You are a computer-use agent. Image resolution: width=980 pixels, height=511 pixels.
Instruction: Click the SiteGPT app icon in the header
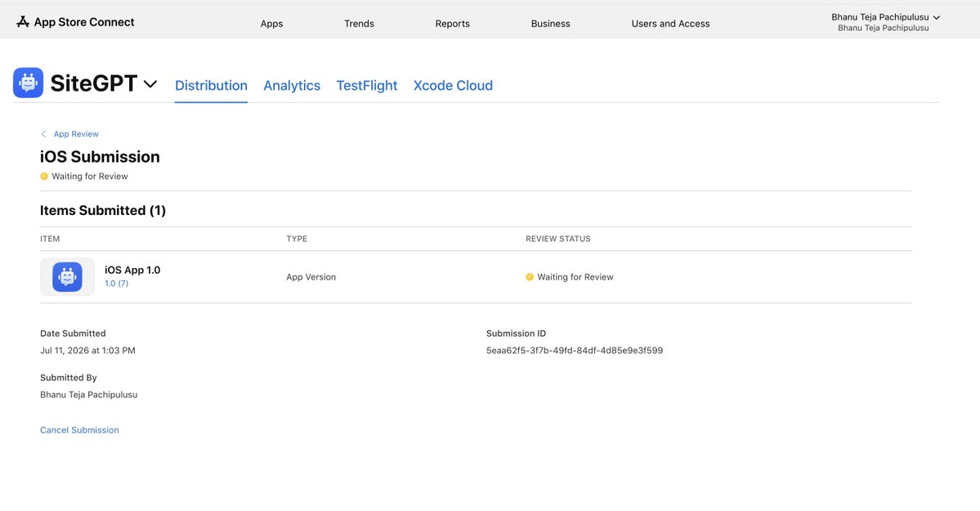(x=28, y=83)
